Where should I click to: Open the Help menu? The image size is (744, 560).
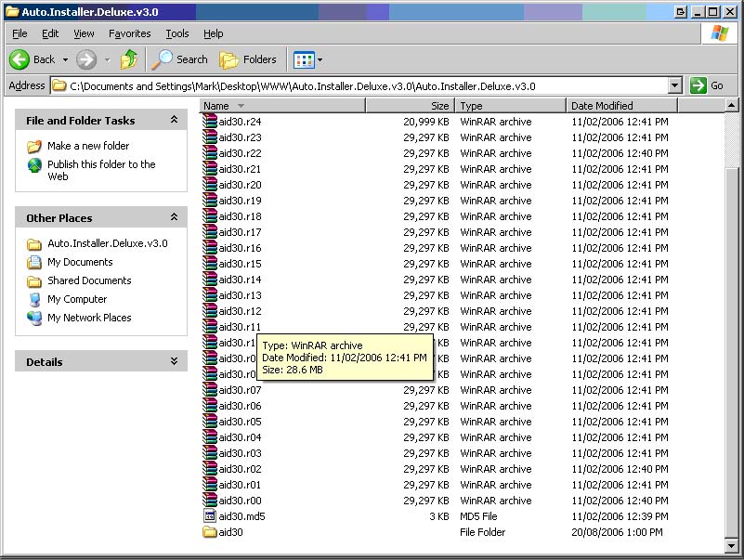coord(213,33)
